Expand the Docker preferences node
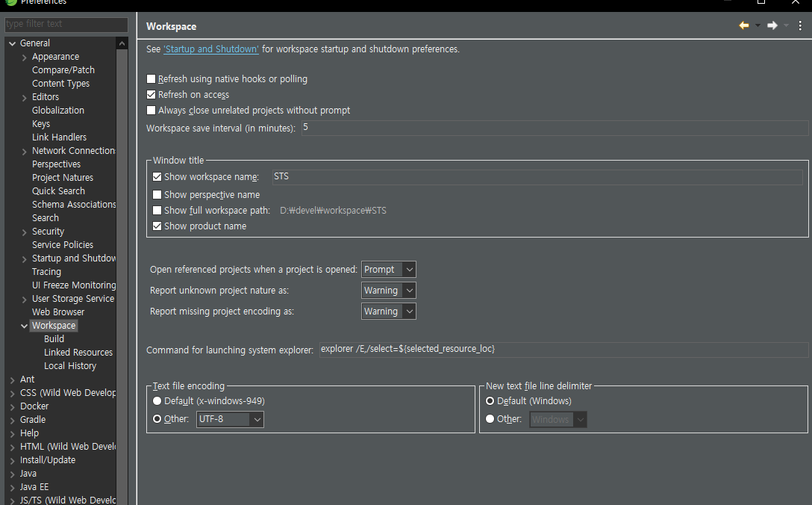The height and width of the screenshot is (505, 812). (13, 407)
